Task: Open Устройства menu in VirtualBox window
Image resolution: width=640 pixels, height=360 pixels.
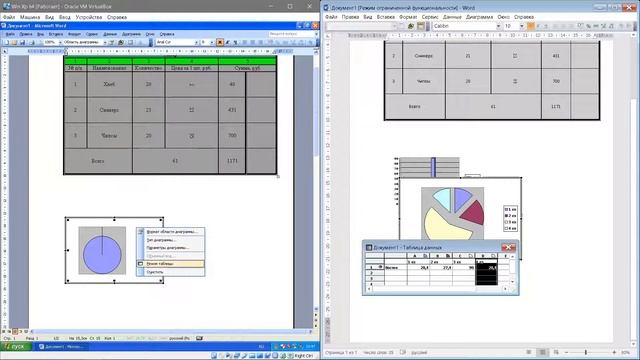Action: 89,17
